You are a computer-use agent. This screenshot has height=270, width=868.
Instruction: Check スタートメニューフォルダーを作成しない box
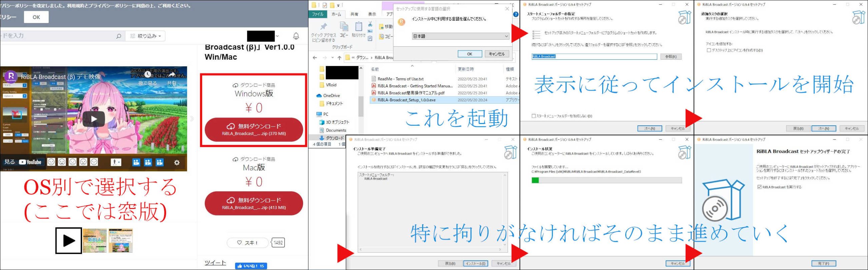(x=533, y=116)
